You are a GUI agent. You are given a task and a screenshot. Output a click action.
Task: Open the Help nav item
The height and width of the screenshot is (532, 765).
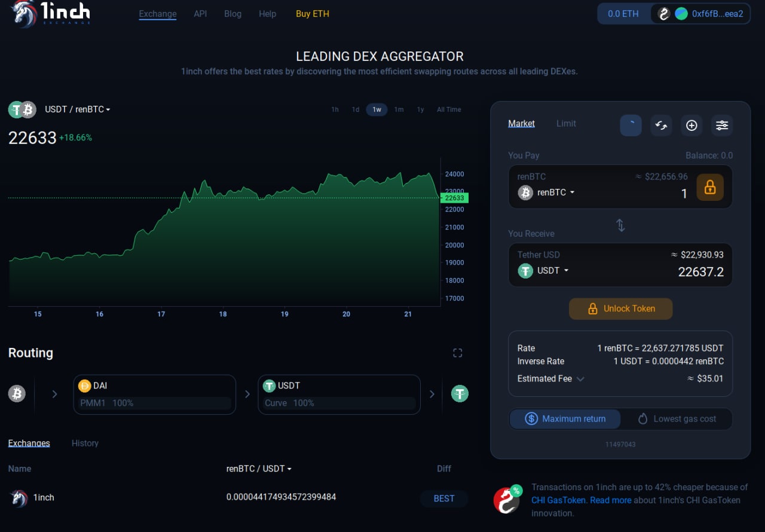(x=268, y=14)
